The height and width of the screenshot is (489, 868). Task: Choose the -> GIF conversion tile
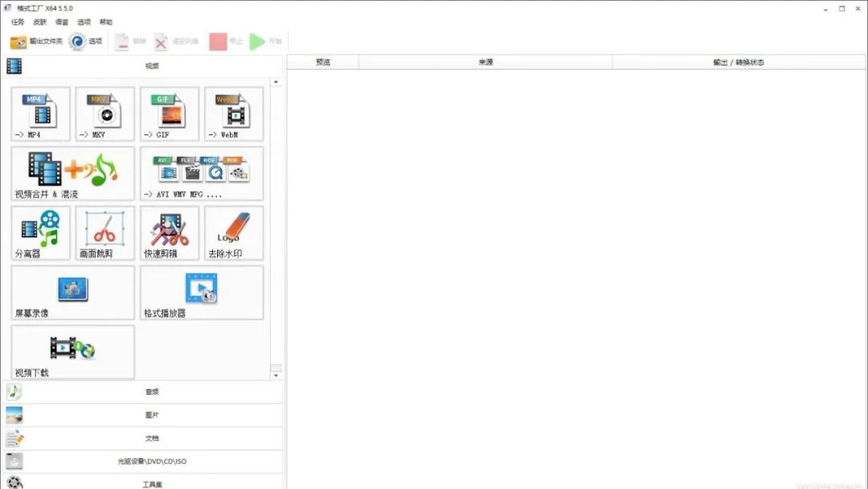click(x=170, y=113)
